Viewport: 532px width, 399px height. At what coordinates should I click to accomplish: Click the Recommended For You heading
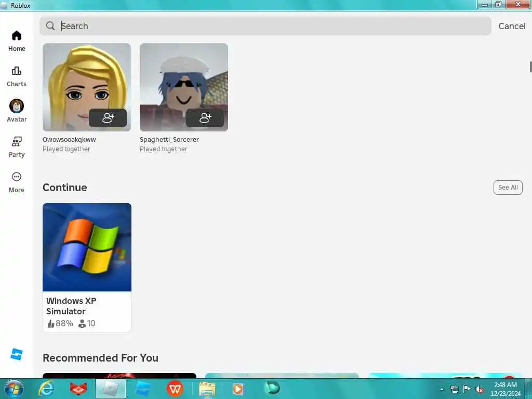tap(100, 358)
